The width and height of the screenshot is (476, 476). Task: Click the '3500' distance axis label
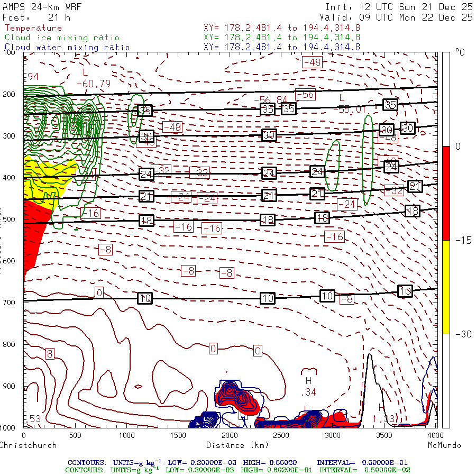click(x=384, y=435)
